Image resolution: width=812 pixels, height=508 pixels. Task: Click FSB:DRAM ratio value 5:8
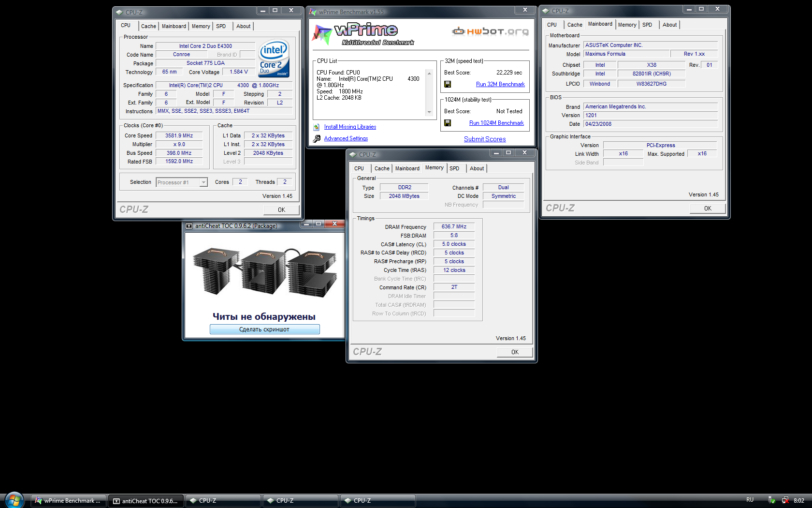coord(454,236)
